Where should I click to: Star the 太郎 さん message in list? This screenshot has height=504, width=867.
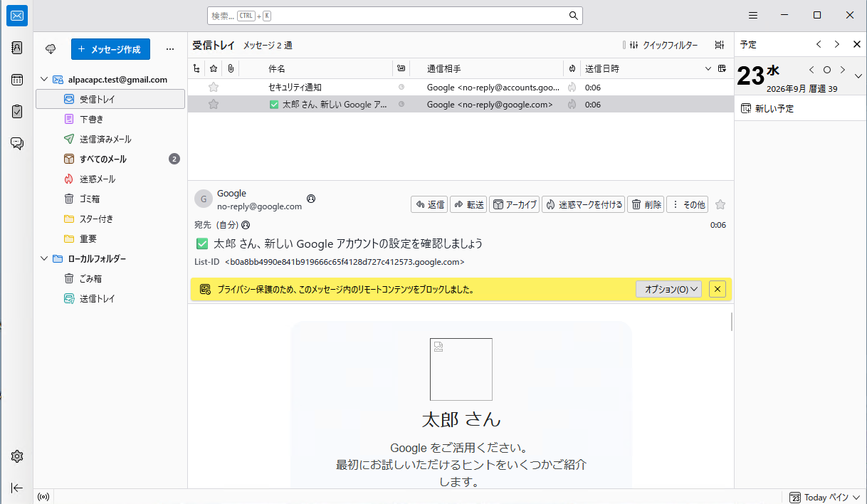pyautogui.click(x=213, y=105)
